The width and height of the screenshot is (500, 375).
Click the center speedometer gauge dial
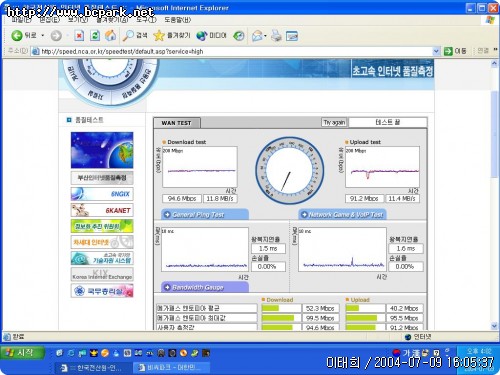[x=289, y=171]
